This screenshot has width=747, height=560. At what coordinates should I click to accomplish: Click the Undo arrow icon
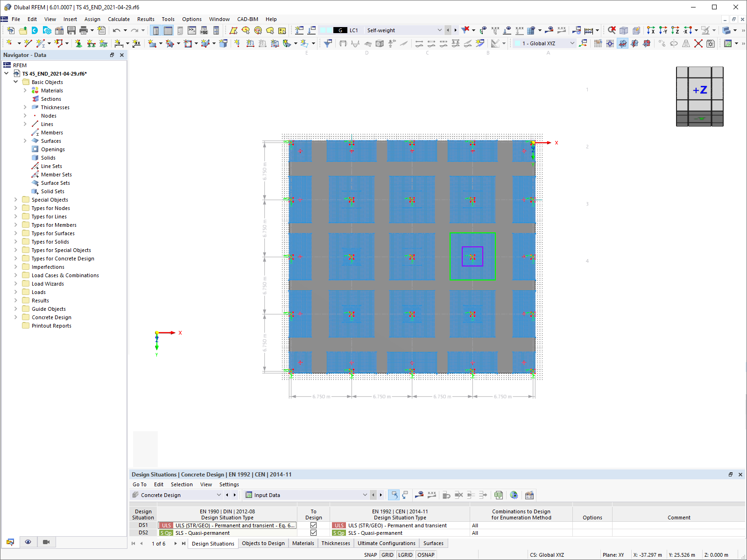pyautogui.click(x=116, y=30)
